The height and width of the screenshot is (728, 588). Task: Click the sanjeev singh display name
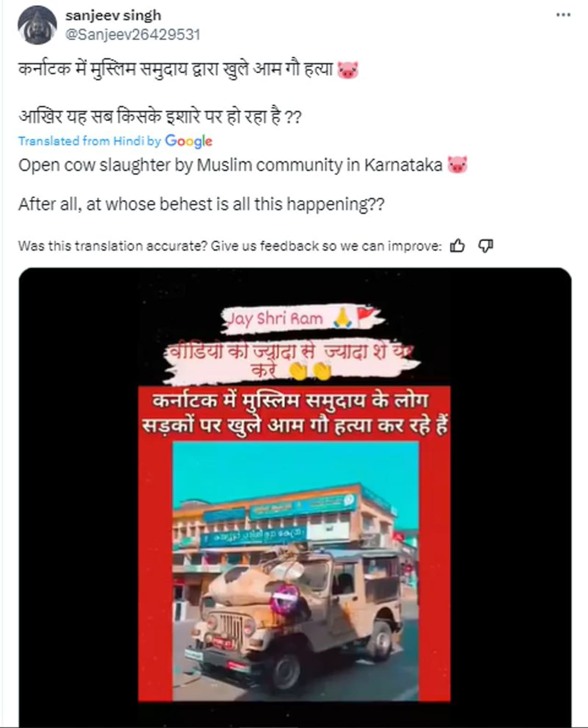[x=113, y=15]
